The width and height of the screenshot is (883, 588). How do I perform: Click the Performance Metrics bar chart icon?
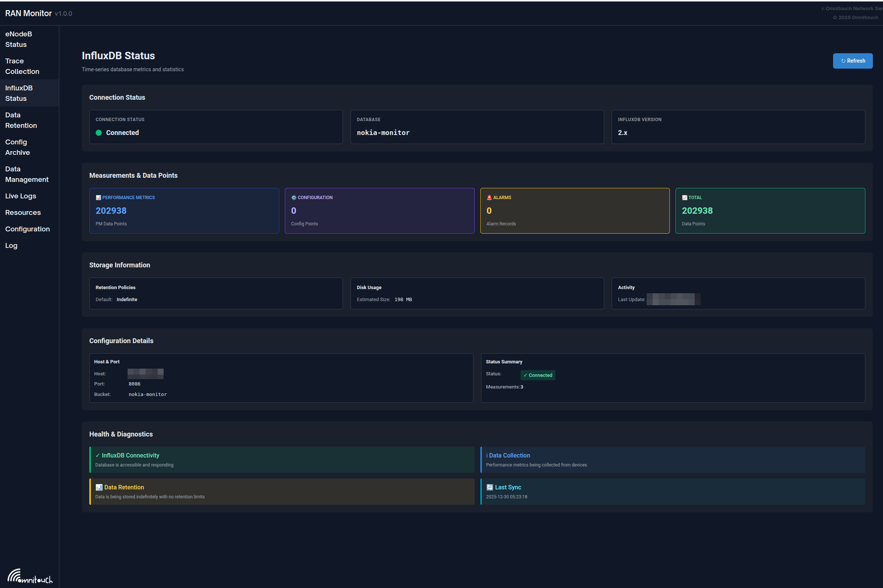(98, 197)
